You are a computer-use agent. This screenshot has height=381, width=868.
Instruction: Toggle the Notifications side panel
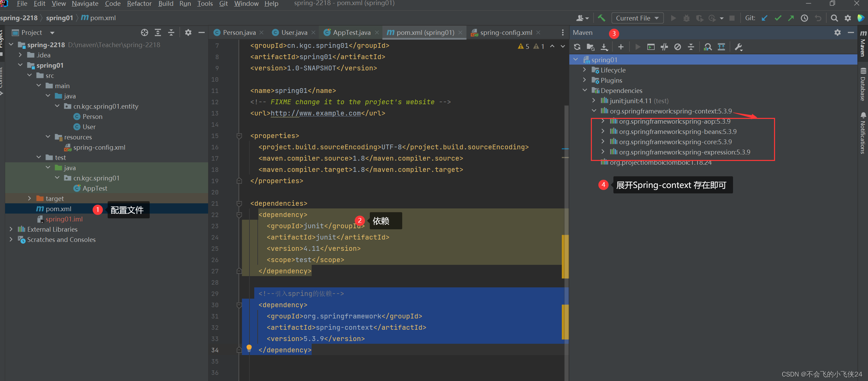click(863, 133)
